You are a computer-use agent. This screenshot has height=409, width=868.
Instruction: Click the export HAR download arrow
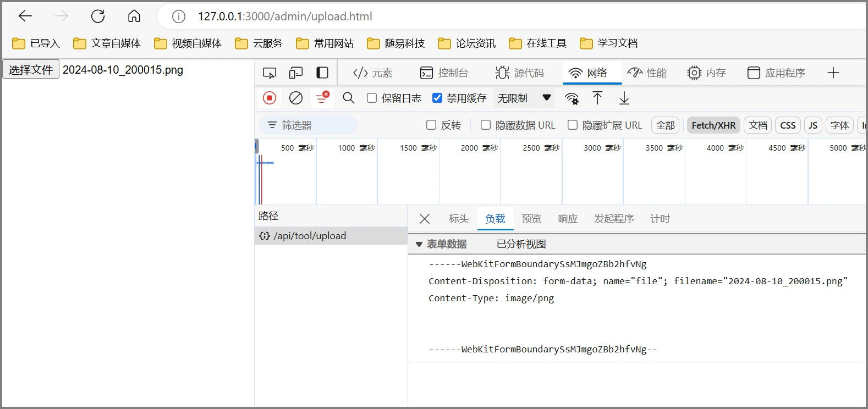click(624, 98)
